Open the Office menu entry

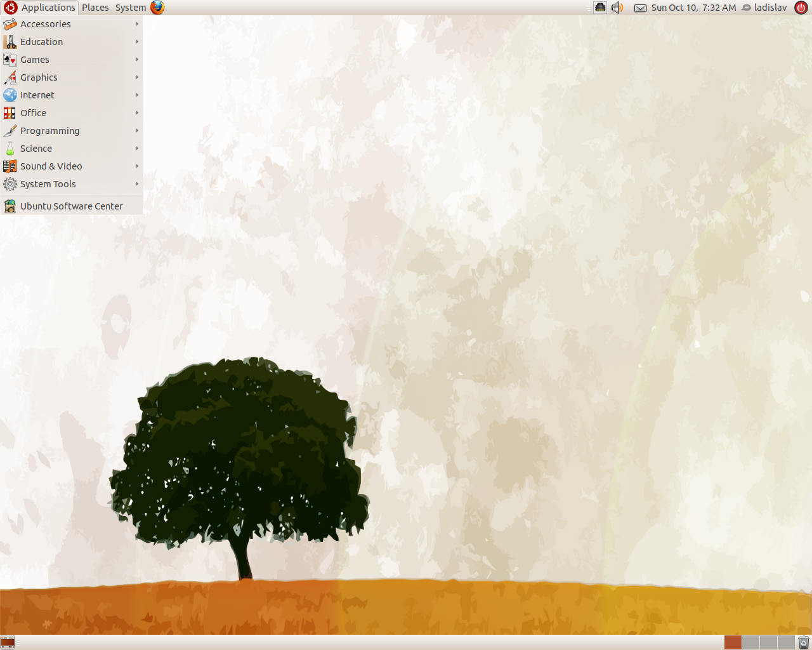[72, 113]
